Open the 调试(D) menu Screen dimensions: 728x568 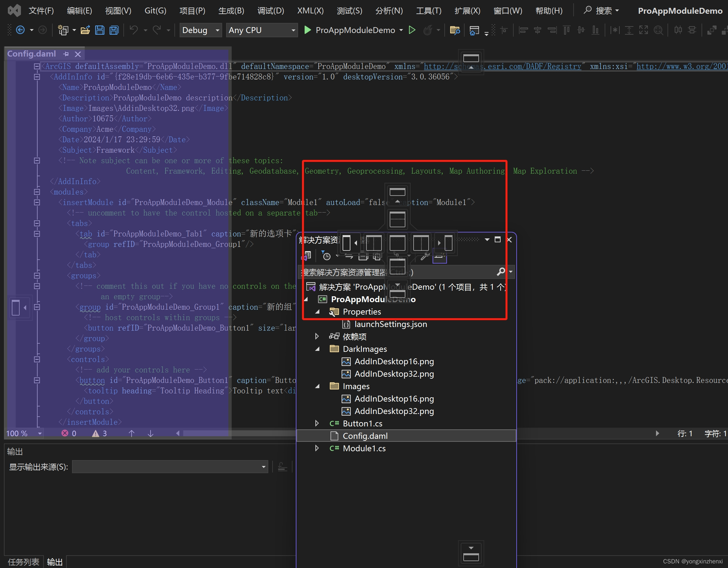point(271,11)
